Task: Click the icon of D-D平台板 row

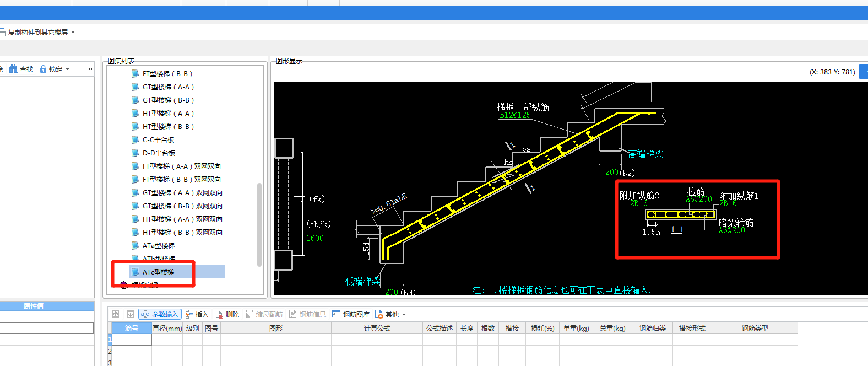Action: click(x=135, y=153)
